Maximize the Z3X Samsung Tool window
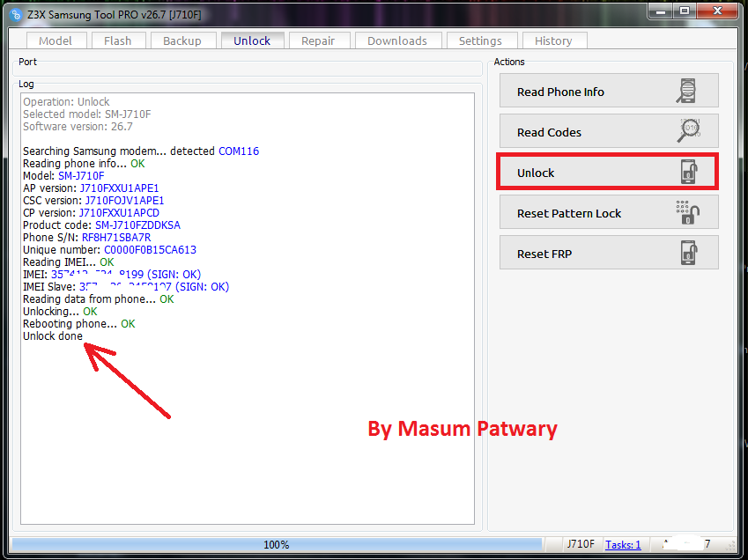 (685, 11)
